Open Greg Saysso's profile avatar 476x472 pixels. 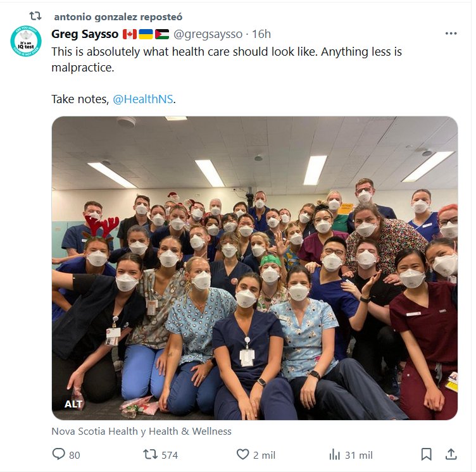click(x=27, y=41)
